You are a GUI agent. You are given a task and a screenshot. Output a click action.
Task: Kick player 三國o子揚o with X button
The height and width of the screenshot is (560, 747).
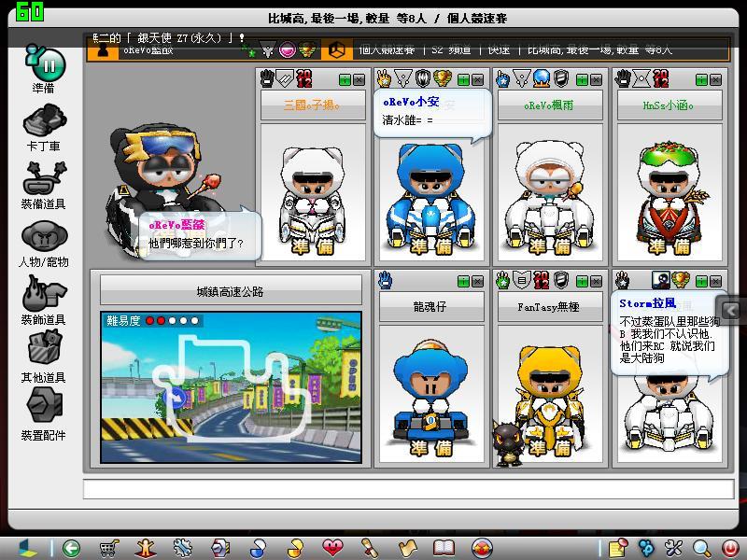coord(359,79)
